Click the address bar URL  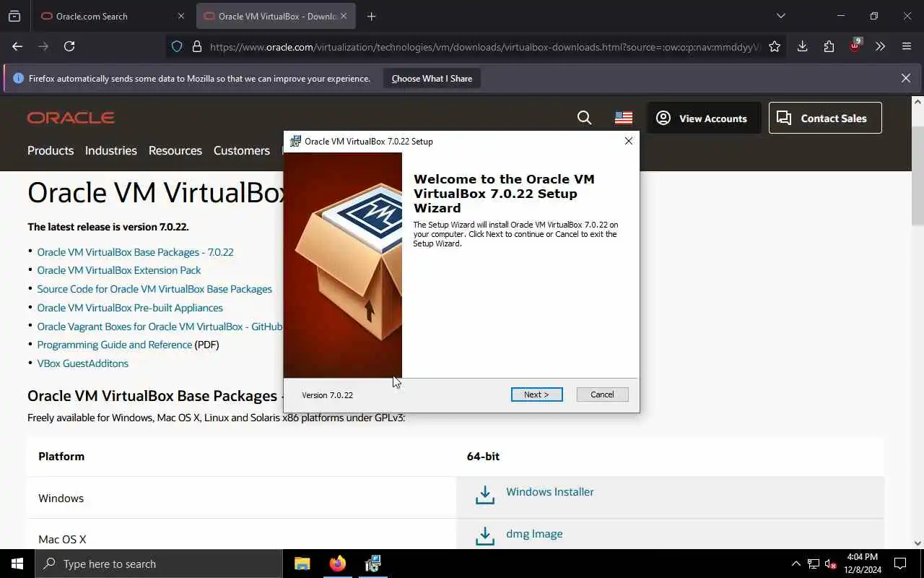tap(484, 47)
